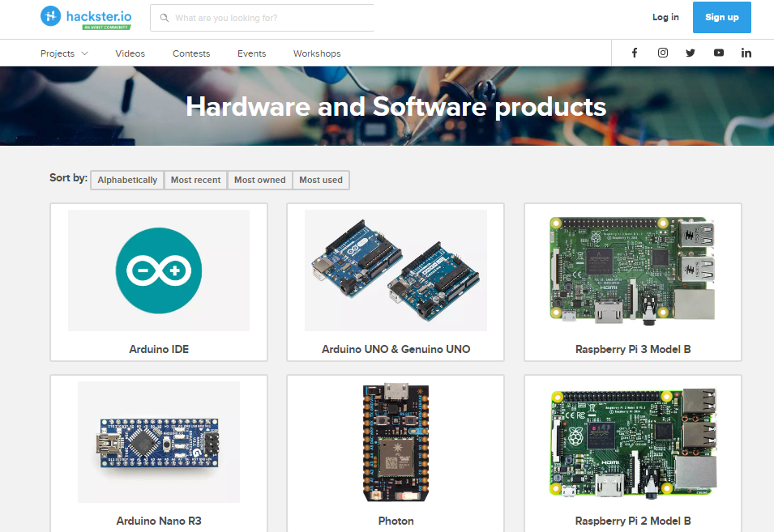Click the 'Photon' product title
Viewport: 774px width, 532px height.
(x=396, y=521)
